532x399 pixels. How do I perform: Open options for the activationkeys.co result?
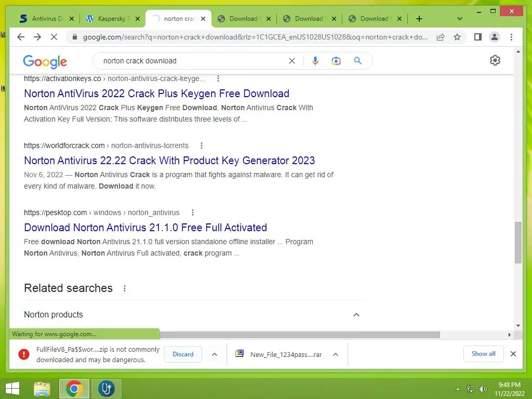point(218,79)
